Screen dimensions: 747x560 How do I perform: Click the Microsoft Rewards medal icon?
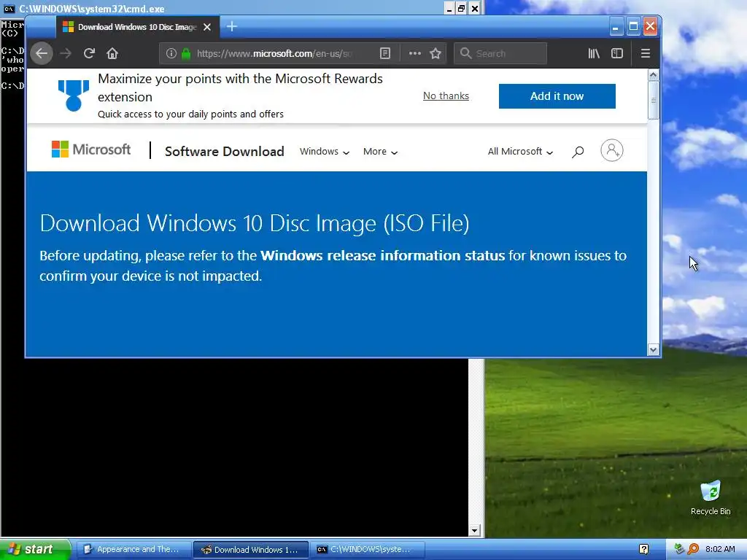[x=74, y=96]
